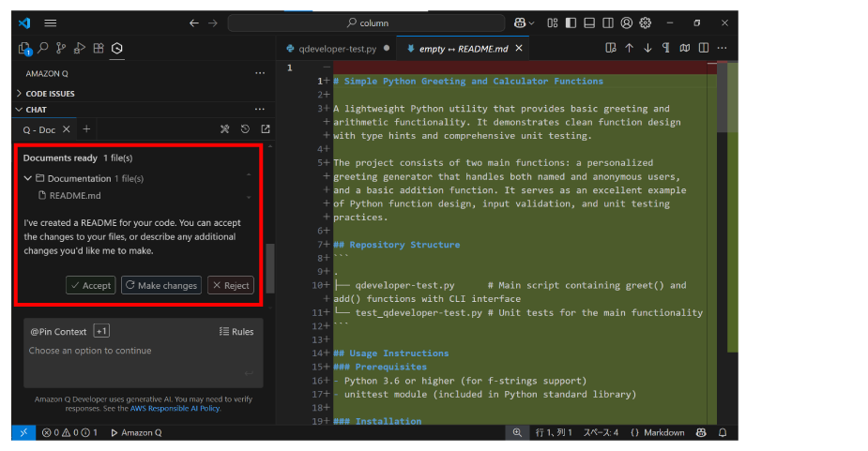
Task: Add a new chat tab
Action: click(86, 129)
